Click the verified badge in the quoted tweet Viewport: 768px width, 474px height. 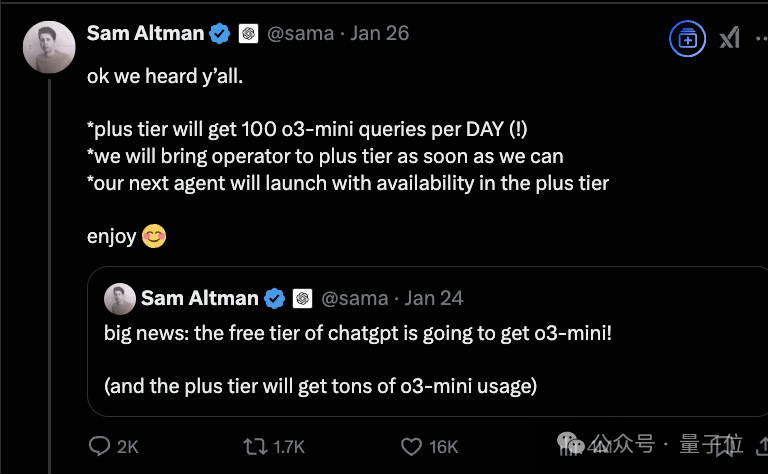point(274,298)
